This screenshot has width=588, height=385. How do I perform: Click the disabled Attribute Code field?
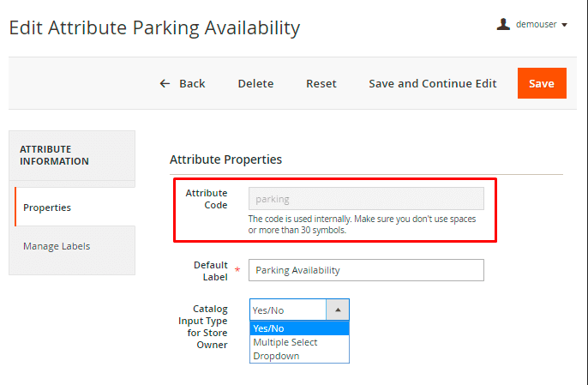coord(366,199)
